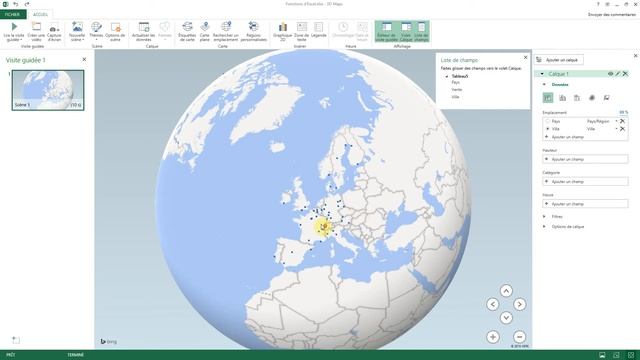This screenshot has width=640, height=360.
Task: Toggle the Volet Calque pane
Action: 406,32
